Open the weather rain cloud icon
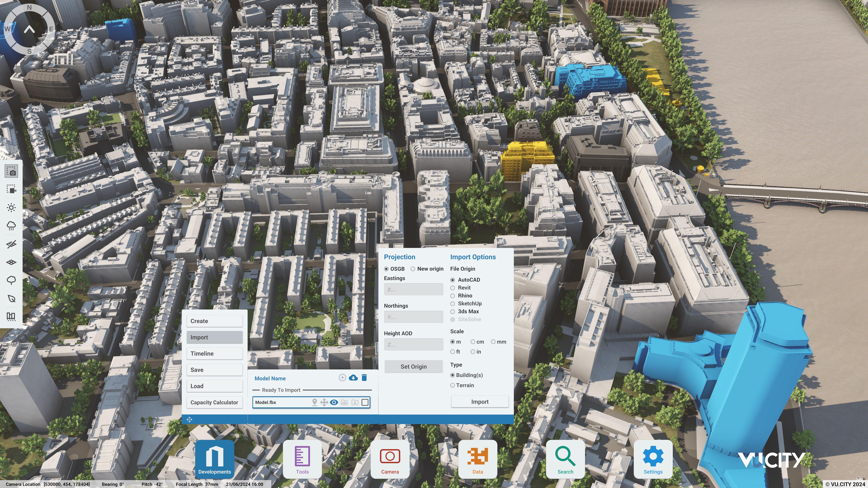The width and height of the screenshot is (868, 488). [x=12, y=226]
